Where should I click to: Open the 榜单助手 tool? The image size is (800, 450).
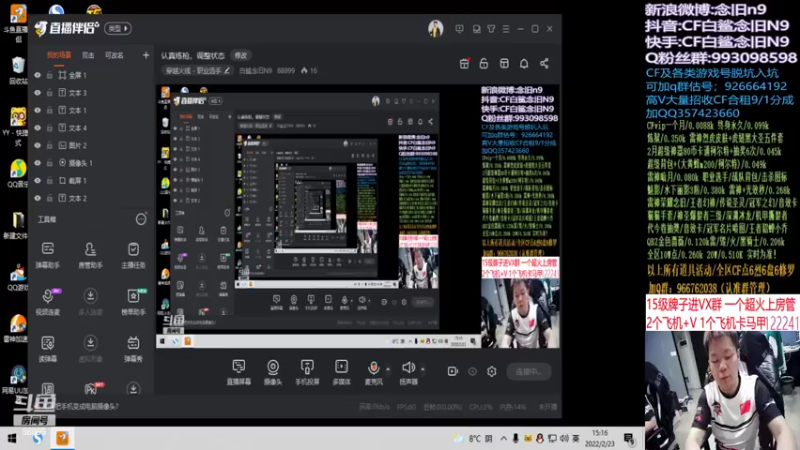click(133, 302)
